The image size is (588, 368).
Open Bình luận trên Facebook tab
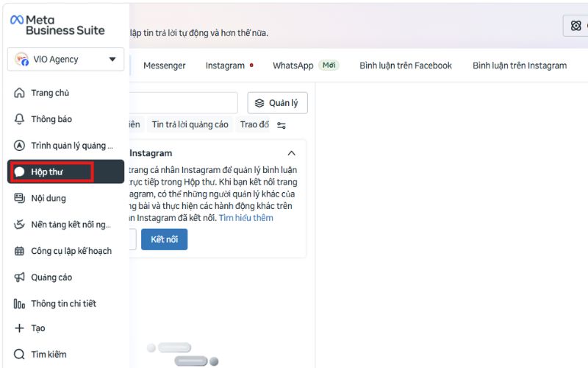tap(406, 66)
